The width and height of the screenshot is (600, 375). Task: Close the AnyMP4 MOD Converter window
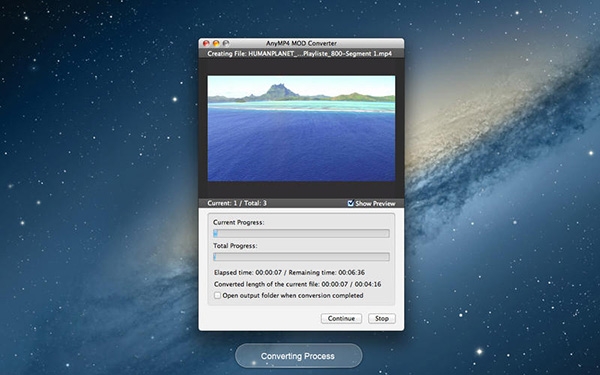[206, 43]
